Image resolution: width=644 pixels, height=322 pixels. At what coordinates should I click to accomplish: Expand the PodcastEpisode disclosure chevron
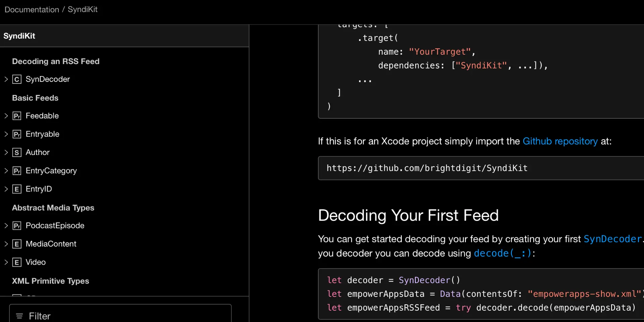(x=6, y=225)
